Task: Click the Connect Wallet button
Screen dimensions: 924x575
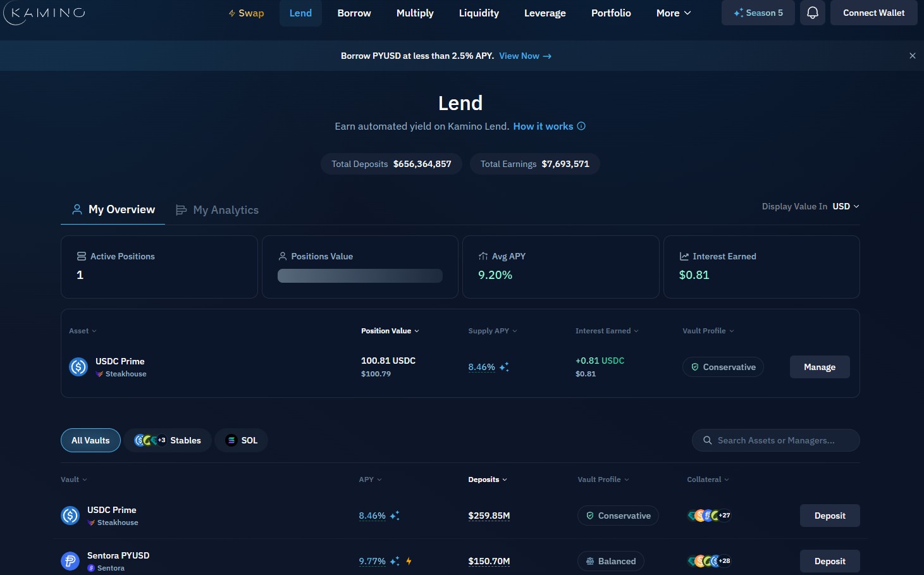Action: (873, 13)
